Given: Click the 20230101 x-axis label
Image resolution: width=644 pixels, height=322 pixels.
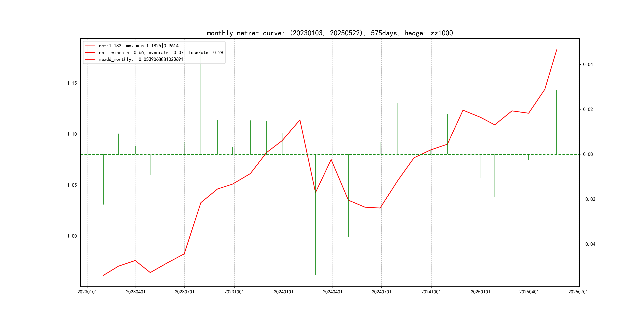Looking at the screenshot, I should (x=87, y=292).
